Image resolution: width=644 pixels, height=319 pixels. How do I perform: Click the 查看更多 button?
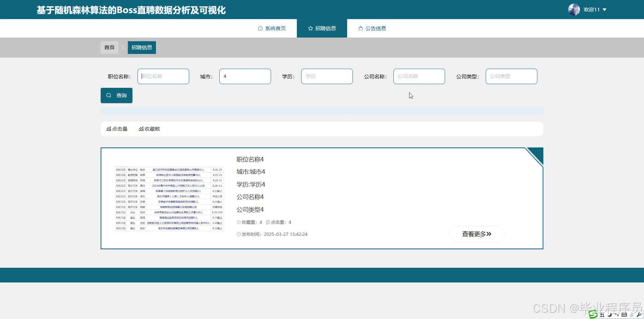click(477, 234)
